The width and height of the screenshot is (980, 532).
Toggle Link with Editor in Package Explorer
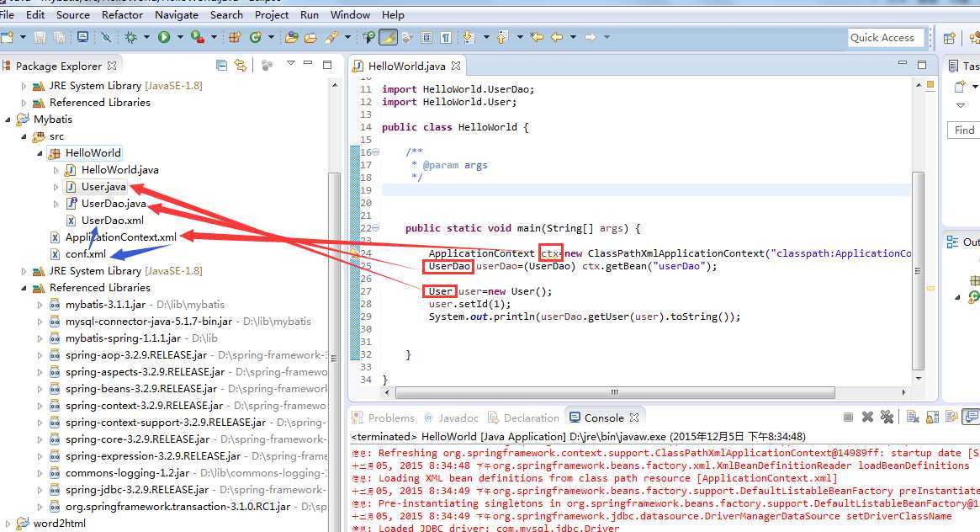click(x=241, y=65)
